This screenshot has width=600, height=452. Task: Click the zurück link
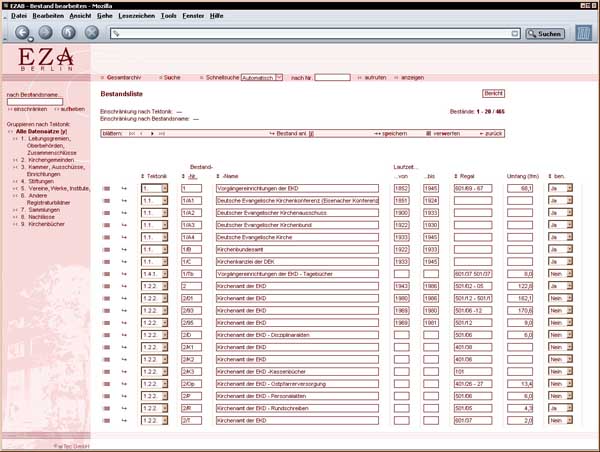pyautogui.click(x=491, y=134)
